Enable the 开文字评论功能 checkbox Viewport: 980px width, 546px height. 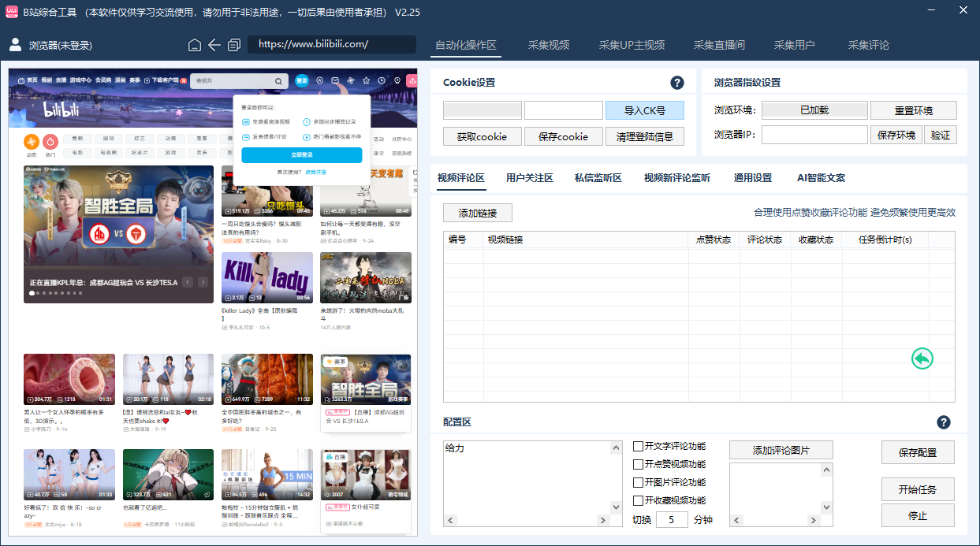click(x=639, y=447)
